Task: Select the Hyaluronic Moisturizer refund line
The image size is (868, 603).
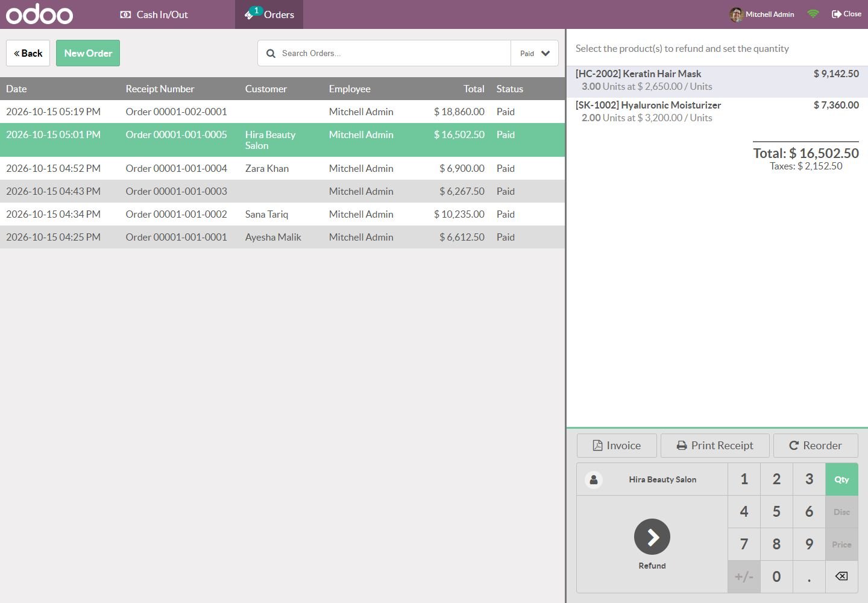Action: pos(717,112)
